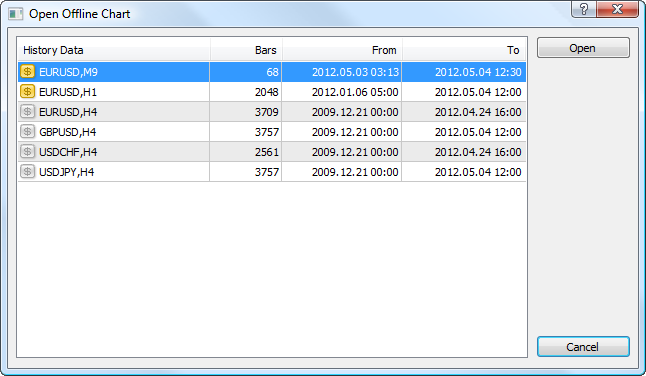Screen dimensions: 646x376
Task: Click the Open button
Action: (583, 48)
